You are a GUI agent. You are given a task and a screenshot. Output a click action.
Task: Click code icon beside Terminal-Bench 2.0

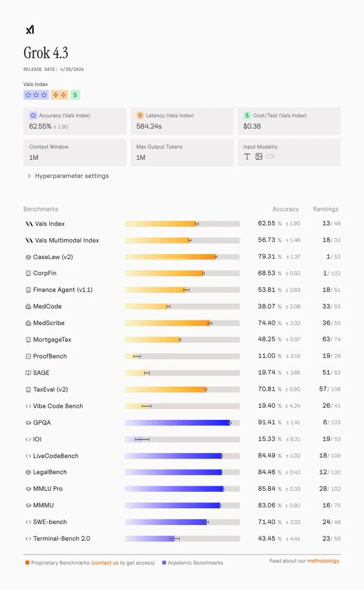[28, 539]
